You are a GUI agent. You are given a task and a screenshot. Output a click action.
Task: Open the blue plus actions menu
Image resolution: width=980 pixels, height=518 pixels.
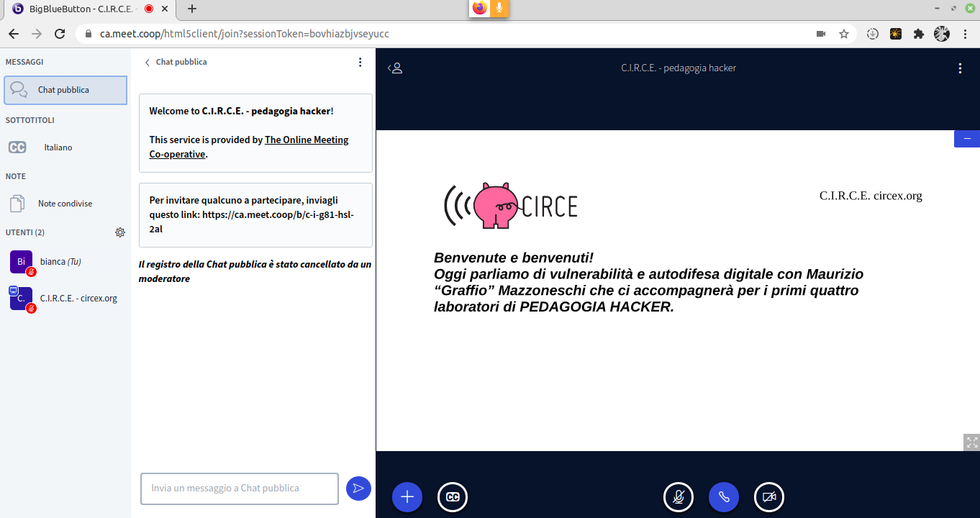pyautogui.click(x=407, y=497)
